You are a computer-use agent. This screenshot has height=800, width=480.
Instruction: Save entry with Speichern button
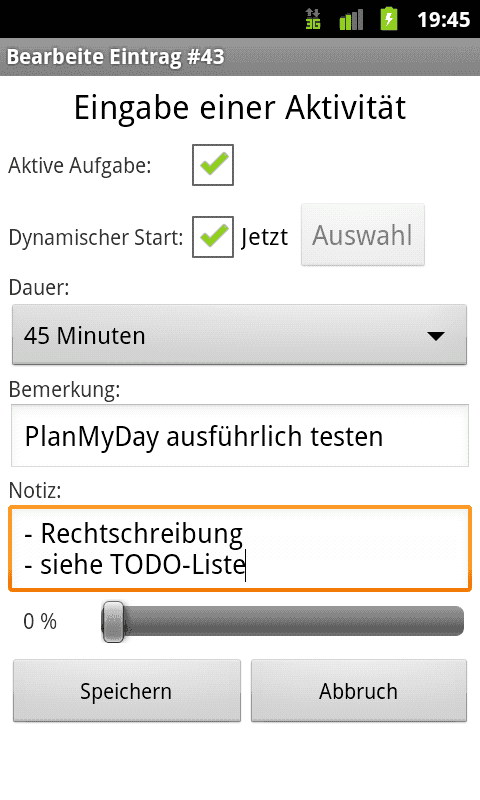[x=127, y=691]
